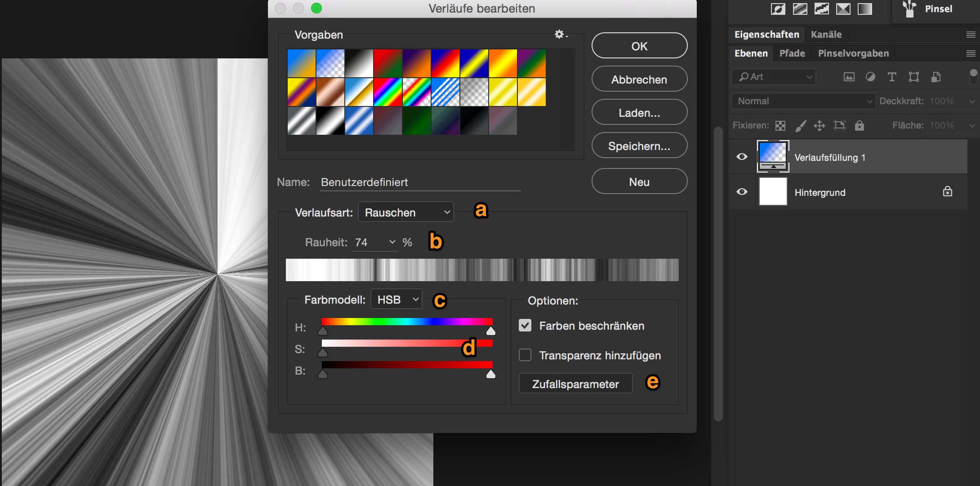Image resolution: width=980 pixels, height=486 pixels.
Task: Uncheck Farben beschränken option
Action: (525, 326)
